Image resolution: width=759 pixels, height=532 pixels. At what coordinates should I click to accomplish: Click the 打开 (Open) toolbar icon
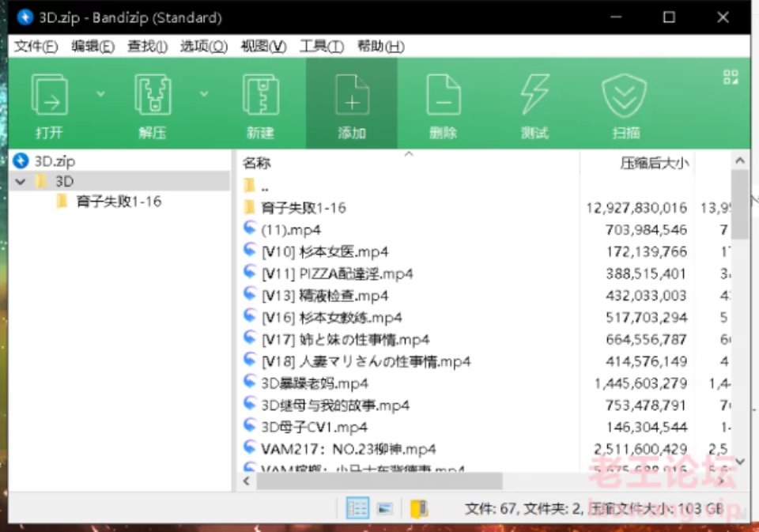click(x=49, y=95)
